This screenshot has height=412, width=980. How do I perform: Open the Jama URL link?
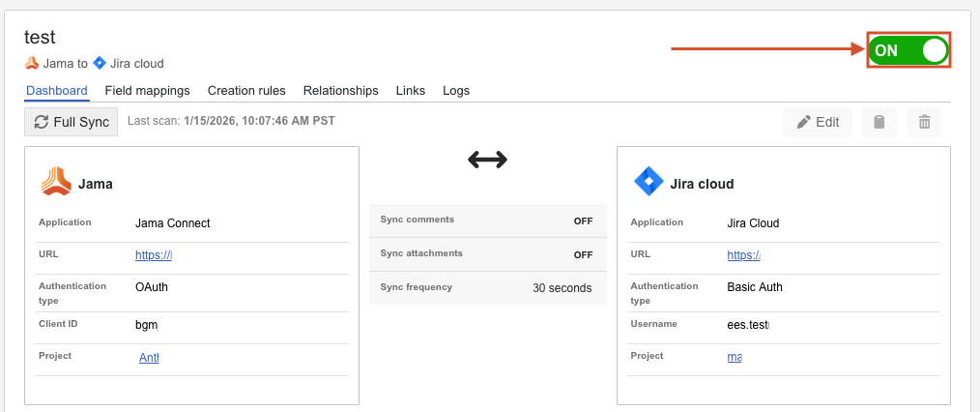click(153, 255)
